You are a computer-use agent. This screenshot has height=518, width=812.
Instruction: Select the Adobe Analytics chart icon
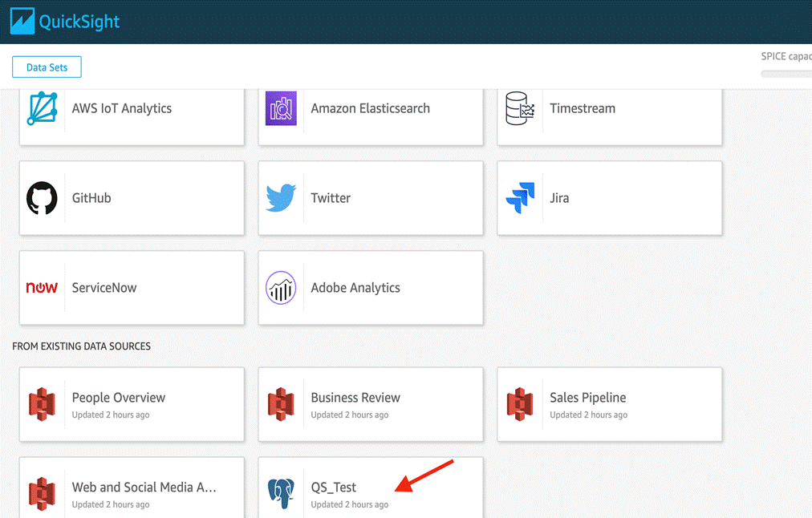(281, 288)
